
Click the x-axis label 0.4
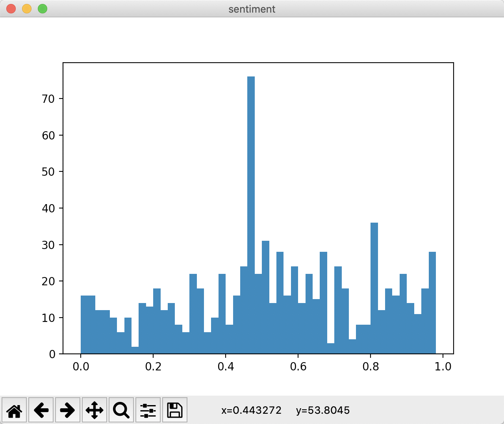coord(226,367)
